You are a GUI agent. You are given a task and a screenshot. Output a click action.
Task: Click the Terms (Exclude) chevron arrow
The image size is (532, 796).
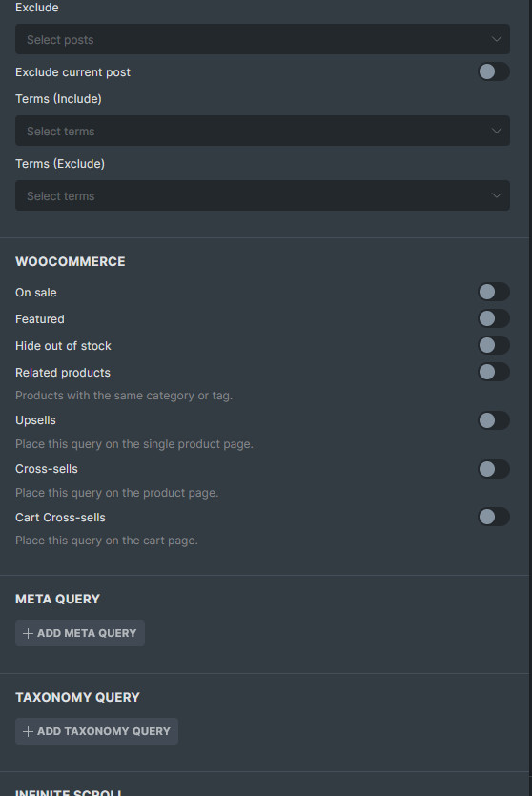(497, 195)
